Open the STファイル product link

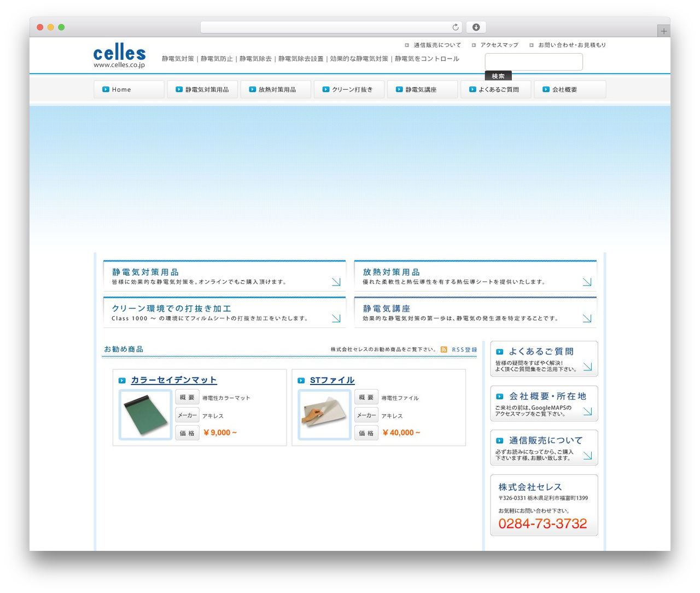[332, 380]
